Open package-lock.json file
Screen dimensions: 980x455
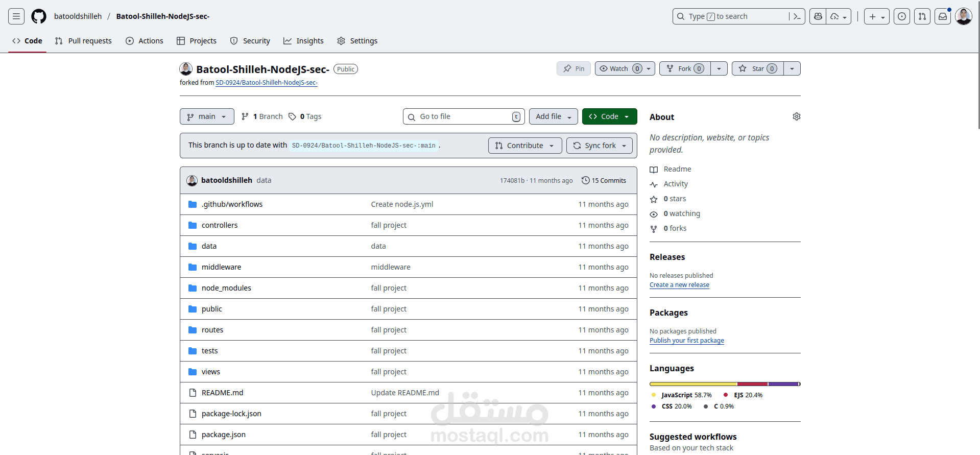pos(231,414)
